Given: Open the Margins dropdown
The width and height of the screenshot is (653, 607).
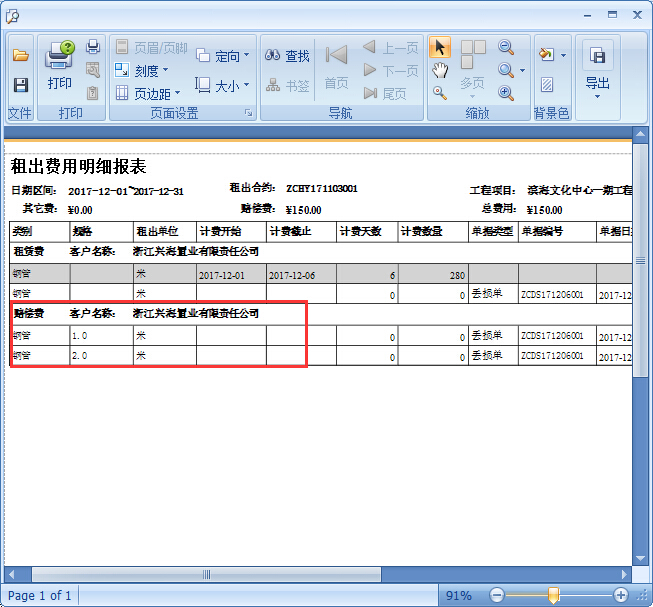Looking at the screenshot, I should click(x=148, y=94).
